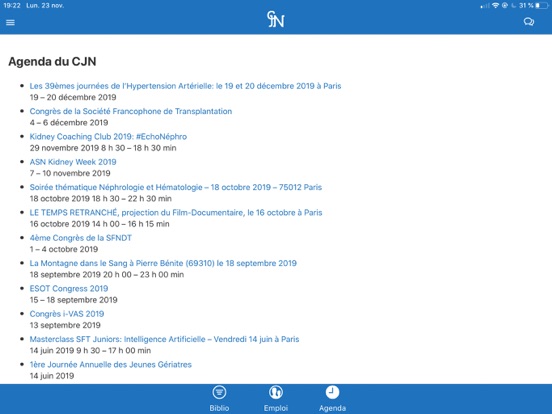Open the hamburger menu icon
The image size is (552, 414).
(10, 23)
